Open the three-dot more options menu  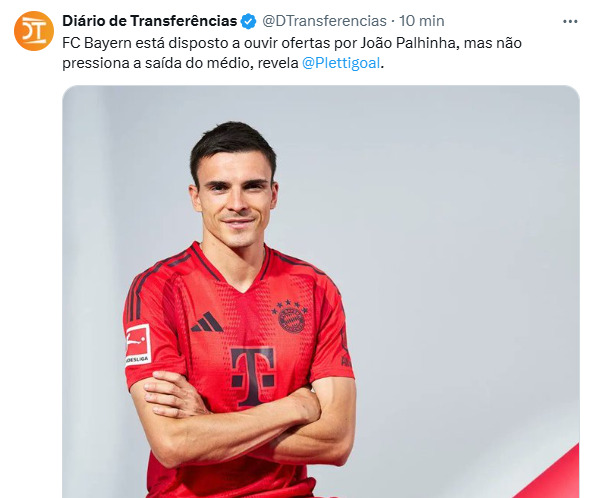[x=570, y=22]
